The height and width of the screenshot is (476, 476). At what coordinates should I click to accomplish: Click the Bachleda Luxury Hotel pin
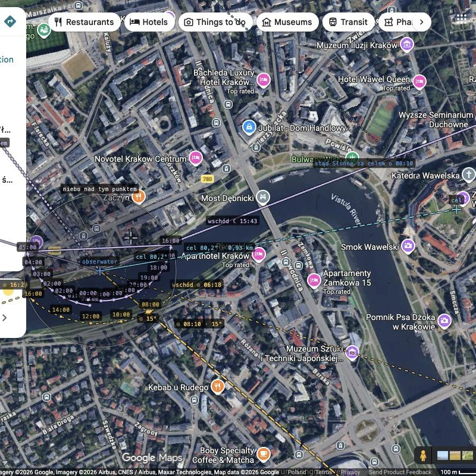(x=264, y=80)
